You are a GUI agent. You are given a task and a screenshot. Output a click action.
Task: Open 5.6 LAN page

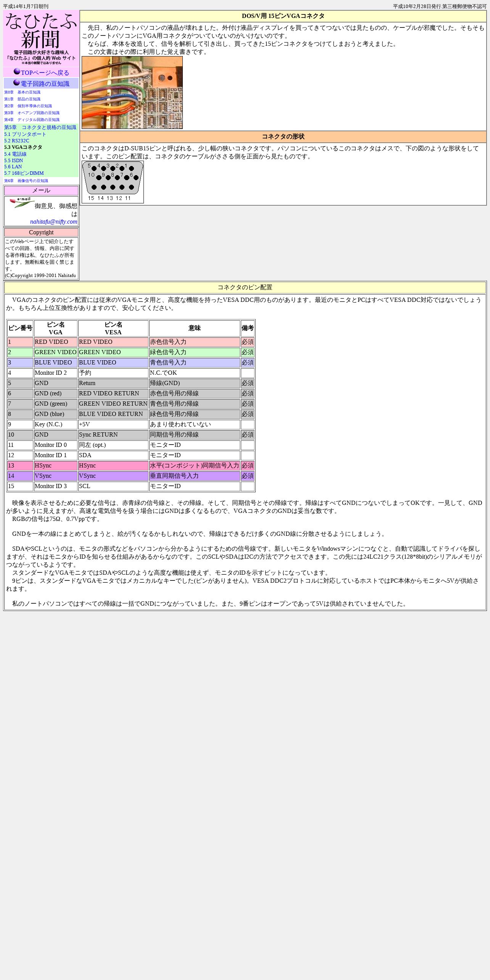(x=13, y=167)
